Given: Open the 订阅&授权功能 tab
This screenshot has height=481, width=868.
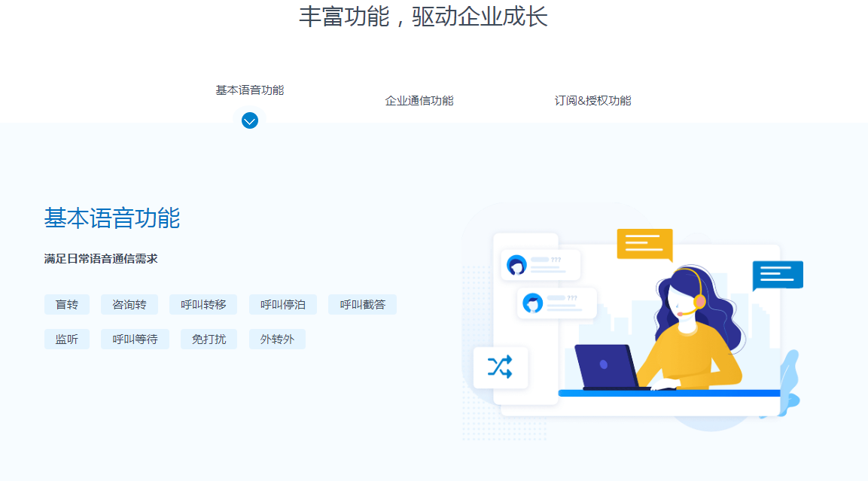Looking at the screenshot, I should (x=593, y=101).
